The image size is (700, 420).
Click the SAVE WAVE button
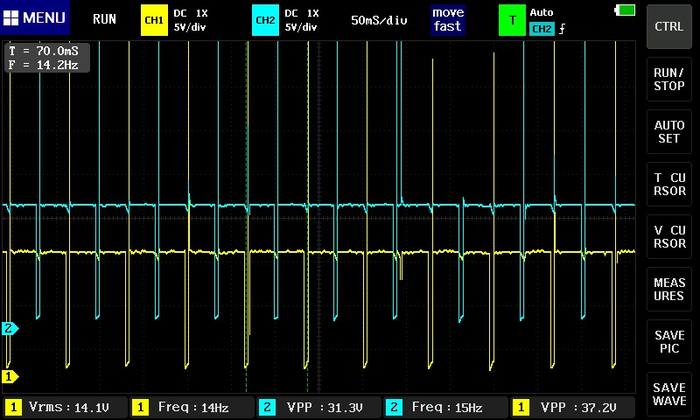coord(669,393)
